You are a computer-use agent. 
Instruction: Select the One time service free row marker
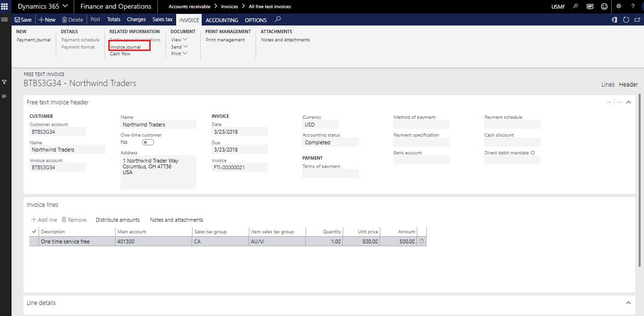[x=34, y=241]
